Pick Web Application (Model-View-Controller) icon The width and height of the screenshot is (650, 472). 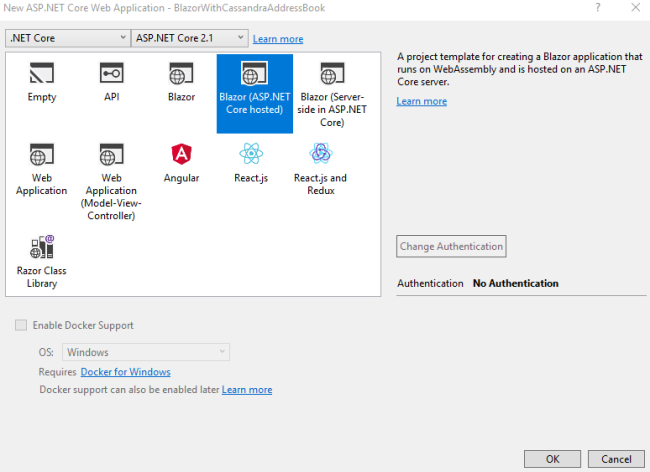[112, 154]
